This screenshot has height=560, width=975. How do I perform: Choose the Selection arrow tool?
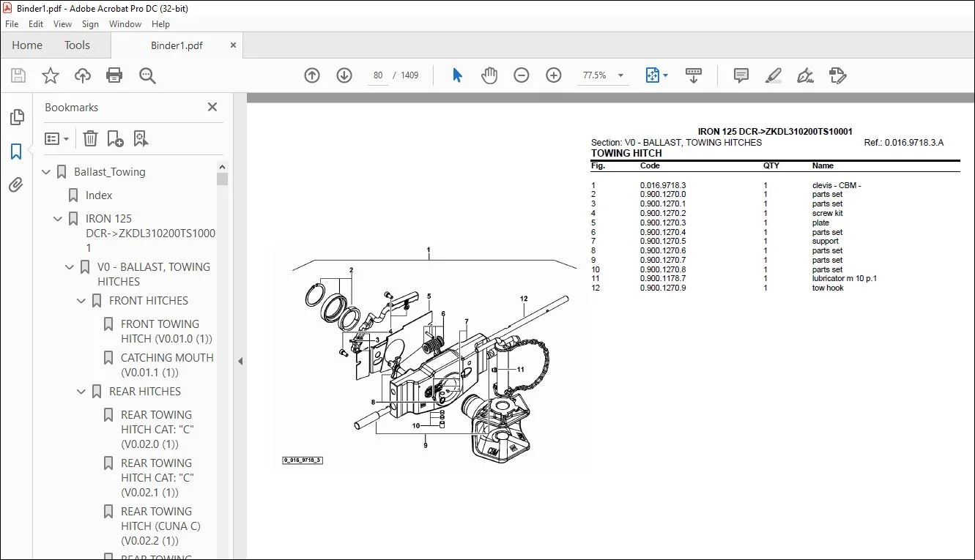coord(457,75)
